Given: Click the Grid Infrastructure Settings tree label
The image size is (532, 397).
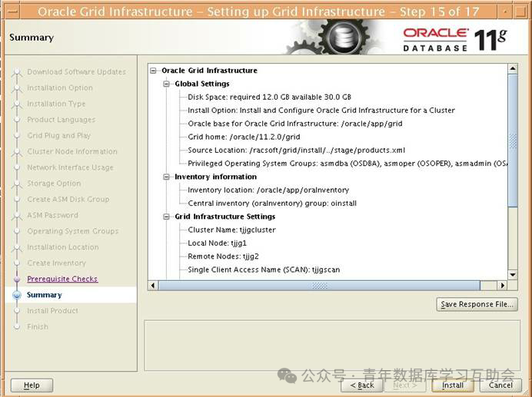Looking at the screenshot, I should coord(225,217).
